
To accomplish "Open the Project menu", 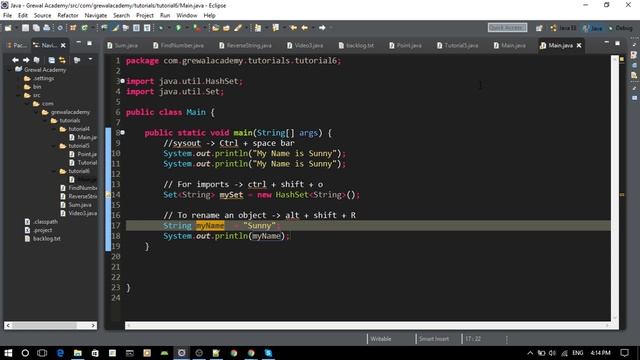I will tap(144, 16).
